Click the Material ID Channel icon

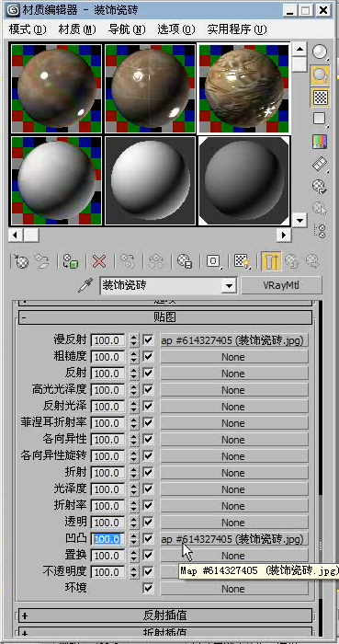(x=213, y=261)
